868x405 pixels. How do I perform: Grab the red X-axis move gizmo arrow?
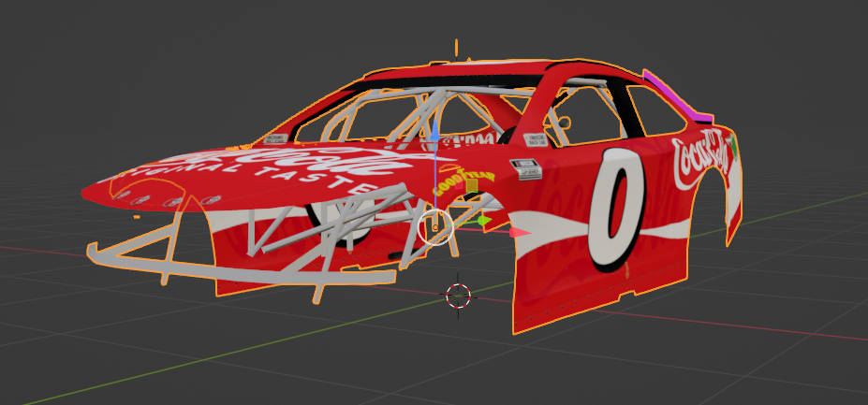[520, 232]
